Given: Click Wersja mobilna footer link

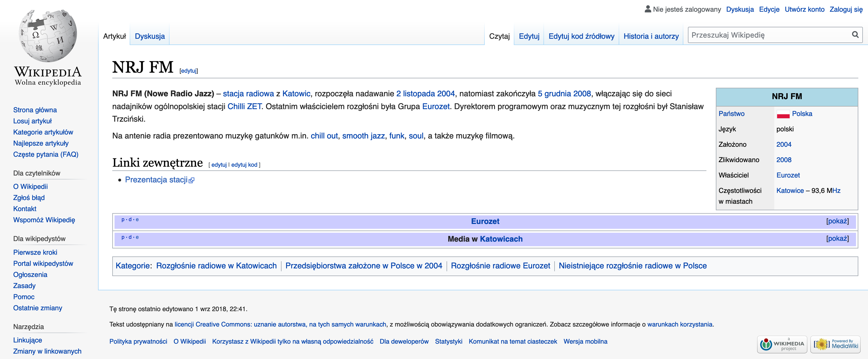Looking at the screenshot, I should click(x=585, y=342).
